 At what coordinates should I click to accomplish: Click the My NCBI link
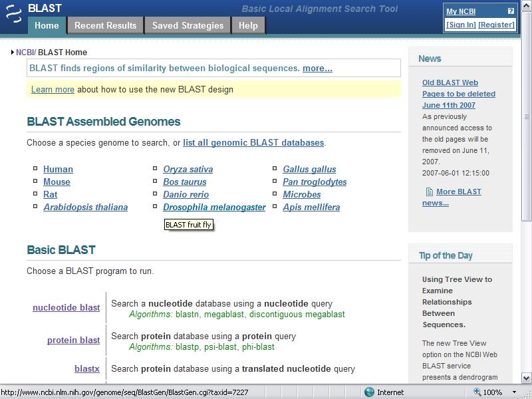coord(461,11)
